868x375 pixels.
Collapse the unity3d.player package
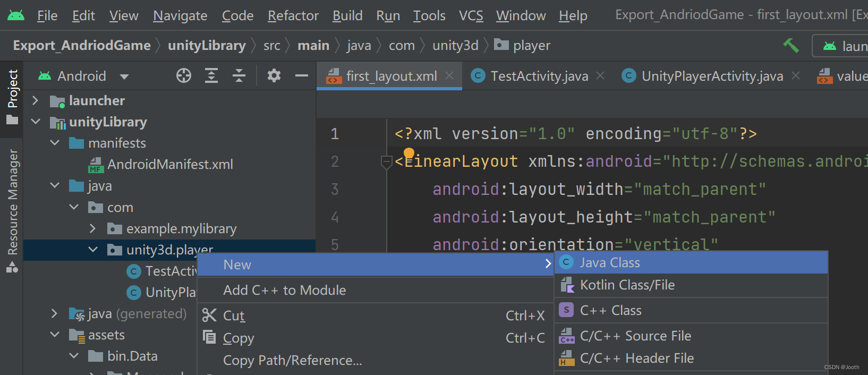coord(93,250)
